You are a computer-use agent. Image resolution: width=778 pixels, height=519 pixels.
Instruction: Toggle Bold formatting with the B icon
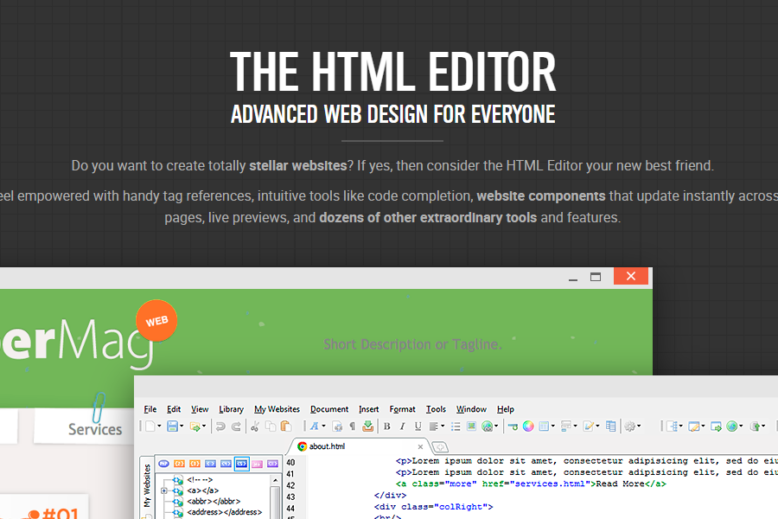point(387,426)
